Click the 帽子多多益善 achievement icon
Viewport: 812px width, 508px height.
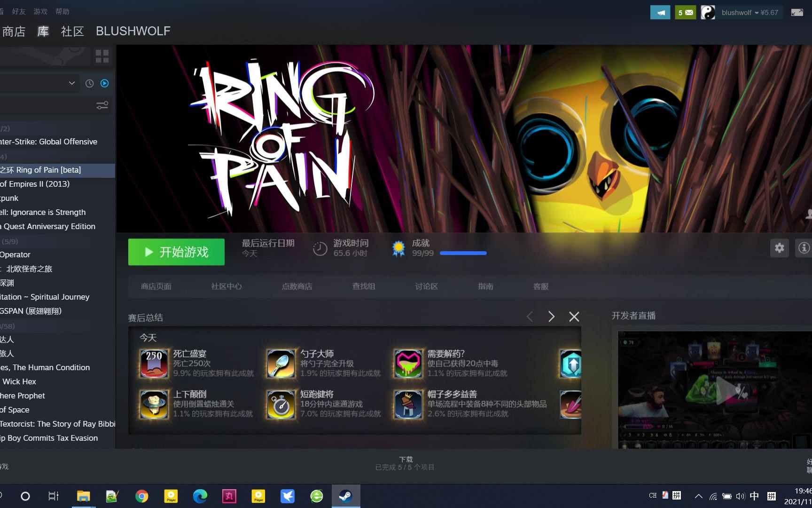coord(408,404)
